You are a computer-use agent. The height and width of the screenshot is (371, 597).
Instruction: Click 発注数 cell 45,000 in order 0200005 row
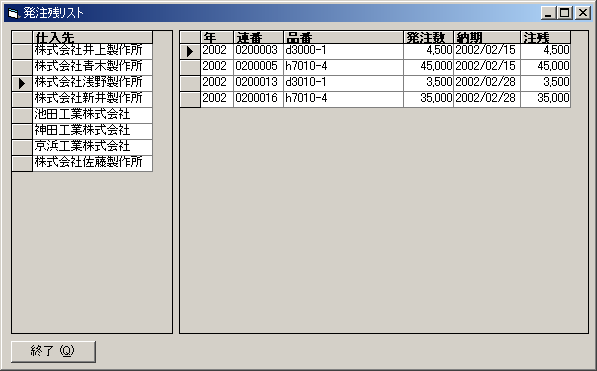tap(428, 67)
